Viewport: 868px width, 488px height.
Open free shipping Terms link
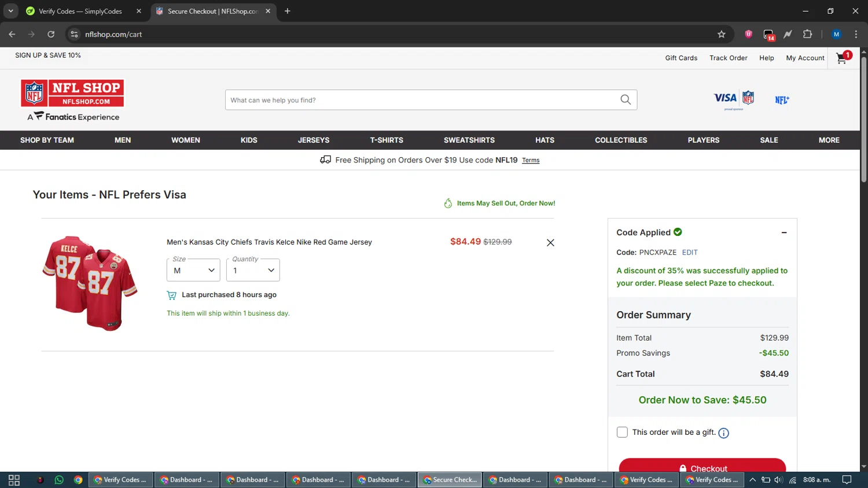pos(531,160)
